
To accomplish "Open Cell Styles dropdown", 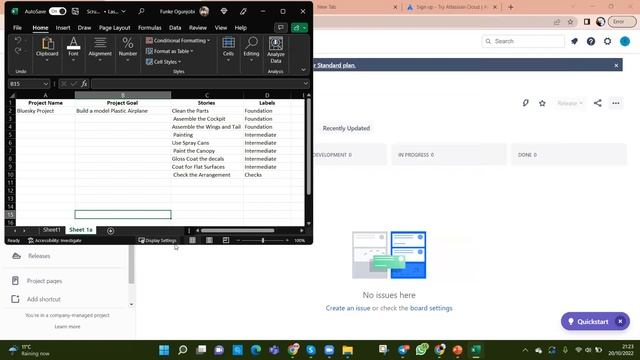I will click(163, 62).
